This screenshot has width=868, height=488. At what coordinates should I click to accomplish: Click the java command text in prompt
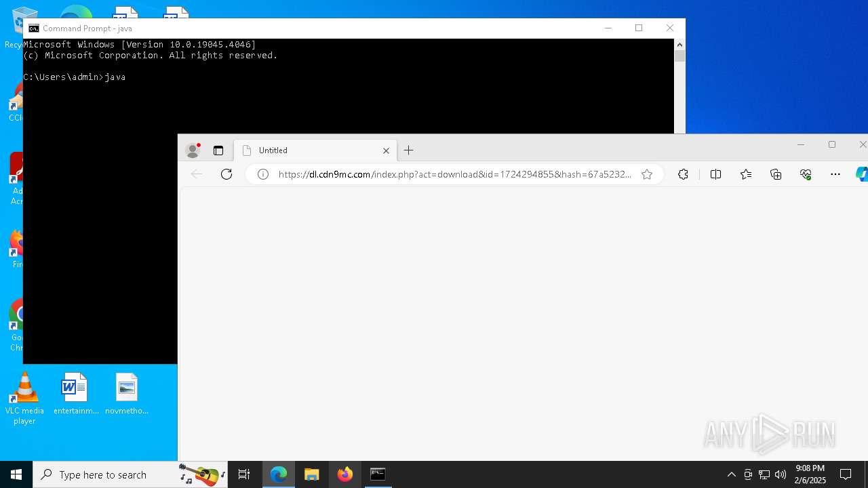click(x=115, y=77)
